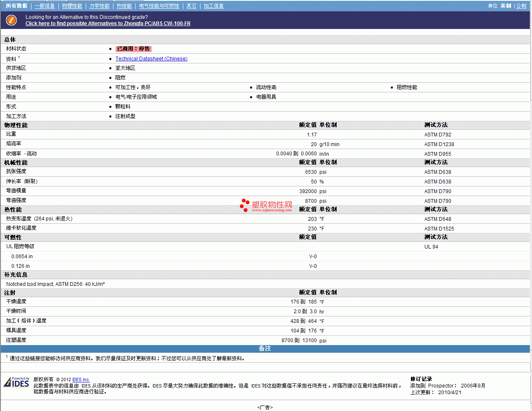Click the 模具温度 row label
The image size is (532, 411).
click(16, 330)
